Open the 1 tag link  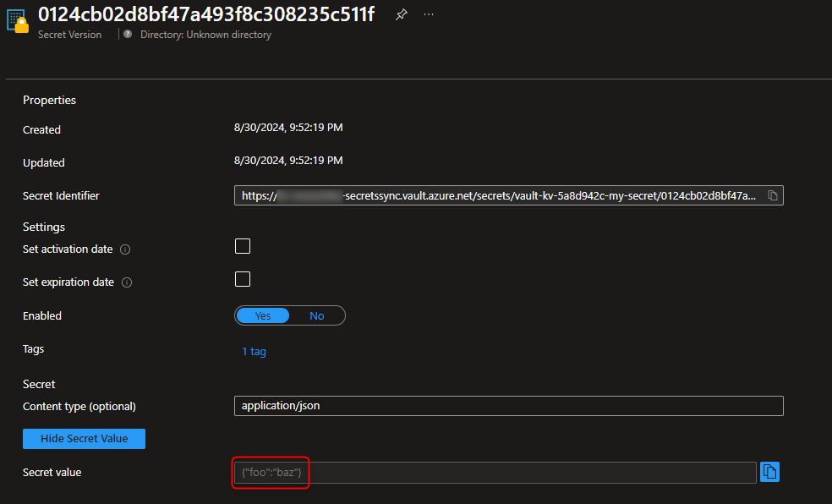point(254,351)
